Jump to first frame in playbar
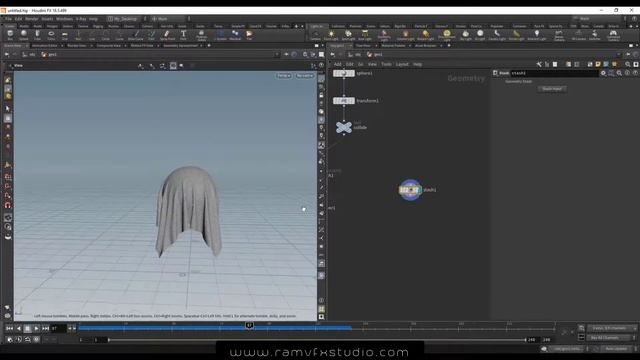 pos(10,328)
